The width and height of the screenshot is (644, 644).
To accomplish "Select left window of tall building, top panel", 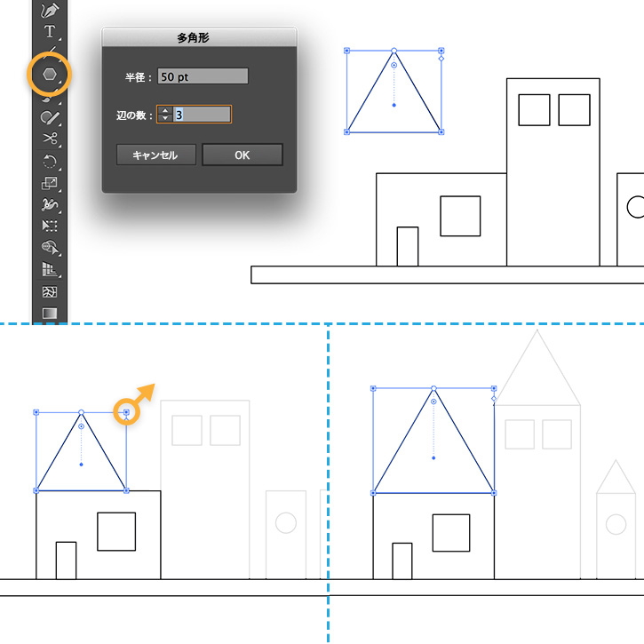I will [534, 110].
